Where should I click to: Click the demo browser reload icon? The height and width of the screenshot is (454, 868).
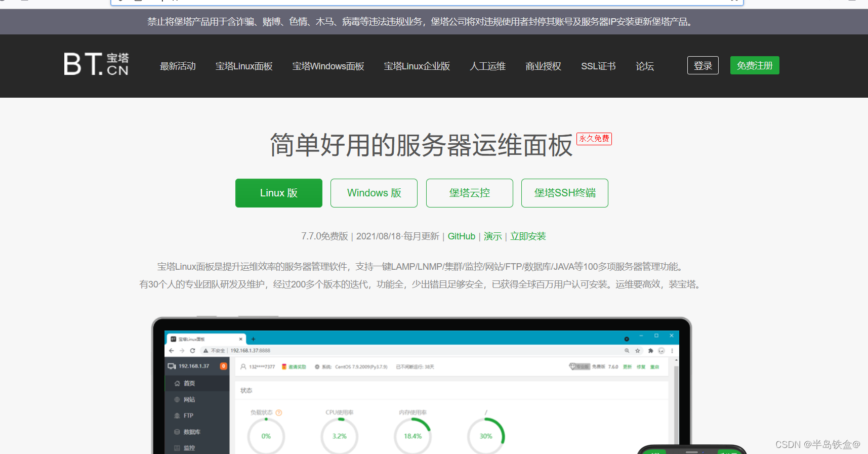(x=192, y=350)
